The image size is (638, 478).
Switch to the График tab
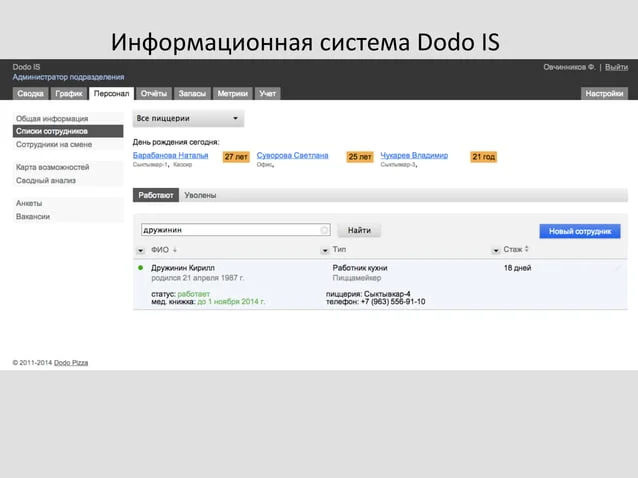(69, 94)
